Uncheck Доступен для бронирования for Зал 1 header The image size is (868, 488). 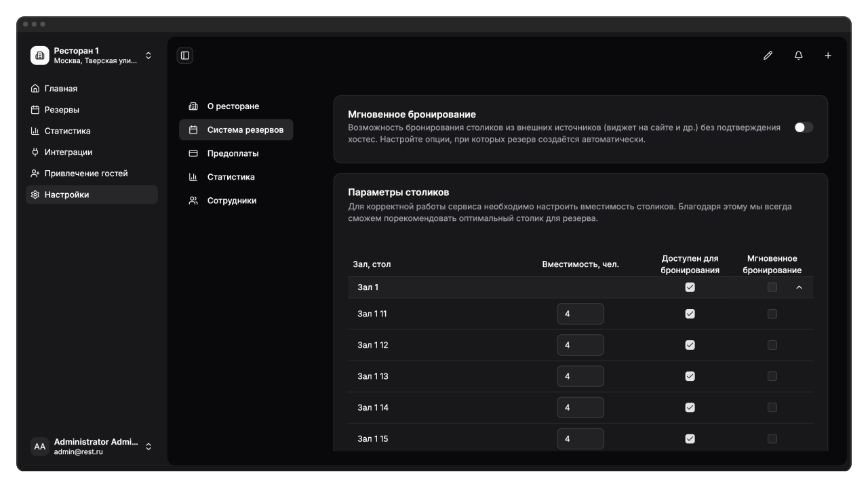coord(690,287)
